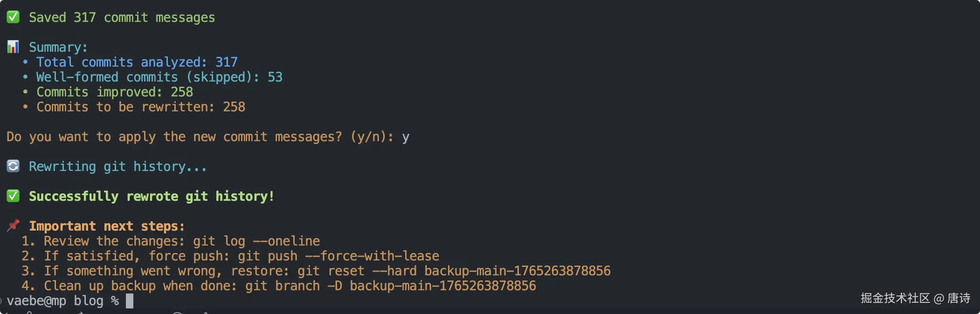Click the block cursor at the shell prompt
980x314 pixels.
point(130,301)
